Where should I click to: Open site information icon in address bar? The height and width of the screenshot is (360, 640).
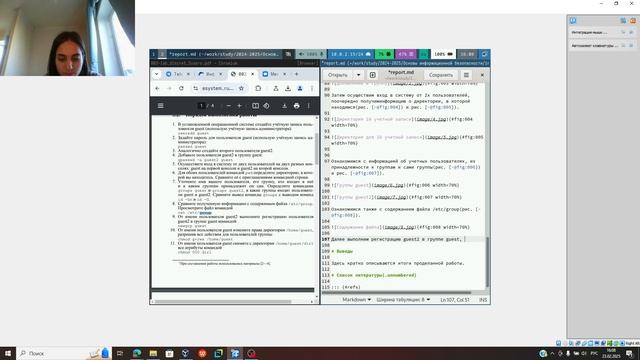pyautogui.click(x=196, y=88)
